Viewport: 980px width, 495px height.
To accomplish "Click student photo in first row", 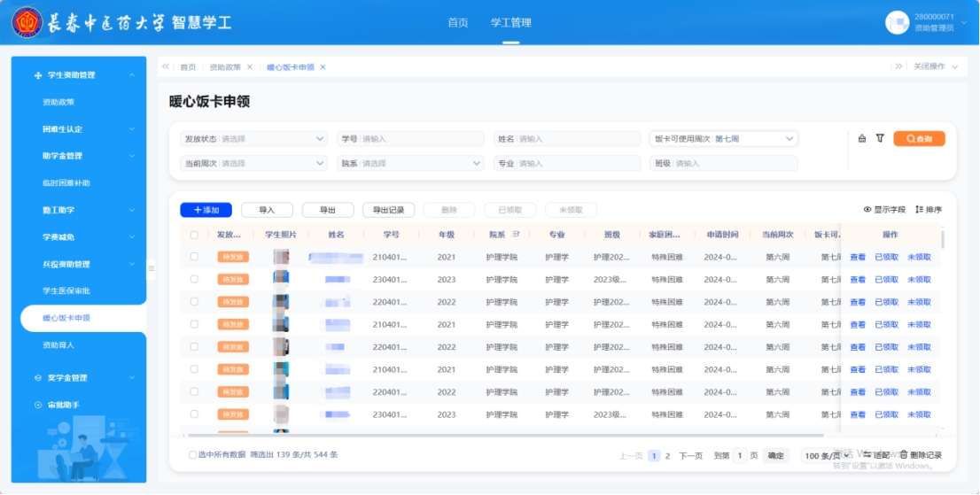I will (x=281, y=257).
